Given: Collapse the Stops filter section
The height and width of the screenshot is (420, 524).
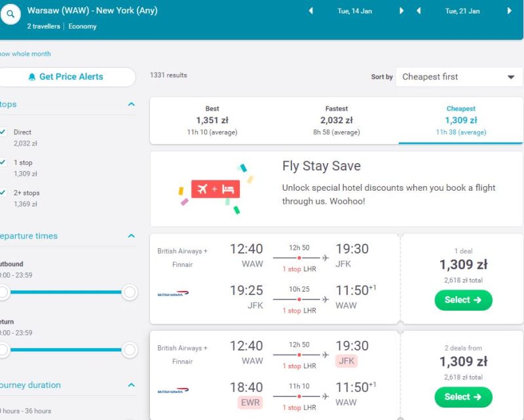Looking at the screenshot, I should click(132, 104).
